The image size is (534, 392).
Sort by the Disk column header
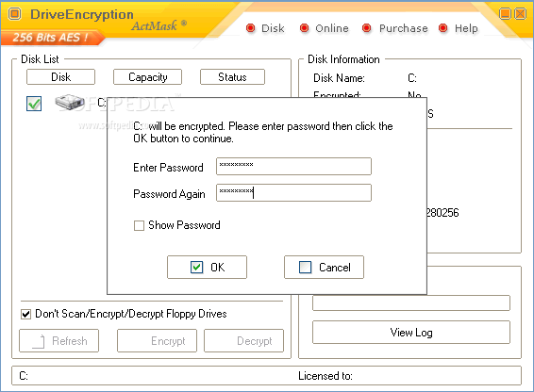60,77
